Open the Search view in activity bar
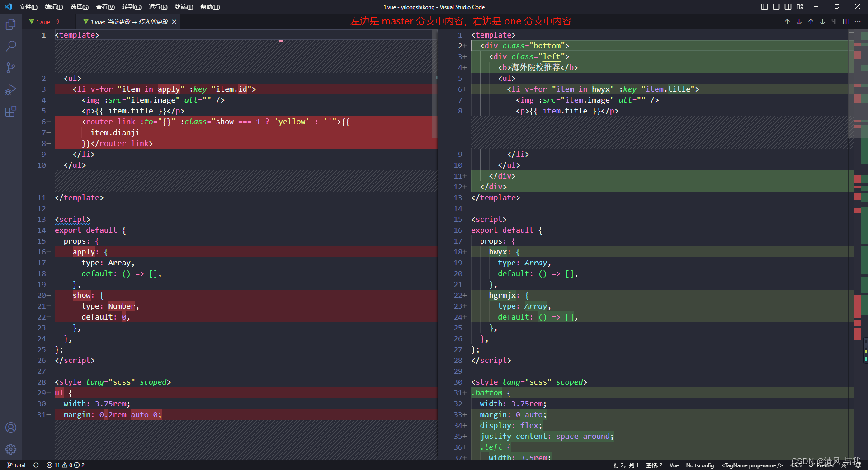The image size is (868, 470). pos(11,46)
